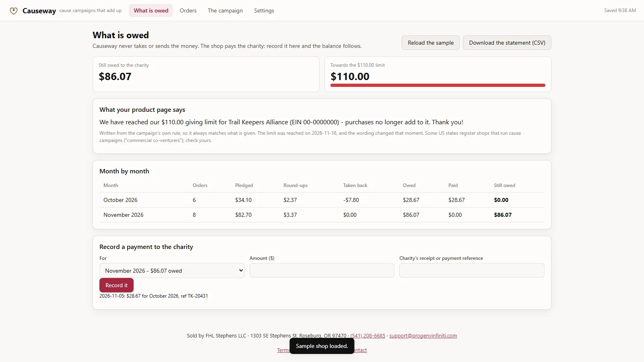Click the (541) 208-6685 phone link
The width and height of the screenshot is (644, 362).
pyautogui.click(x=367, y=335)
